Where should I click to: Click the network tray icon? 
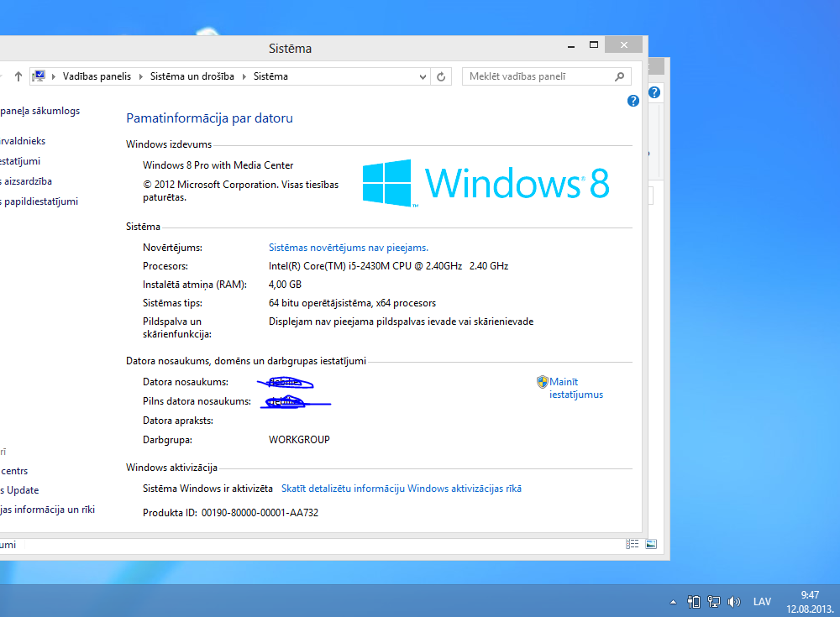click(x=714, y=601)
